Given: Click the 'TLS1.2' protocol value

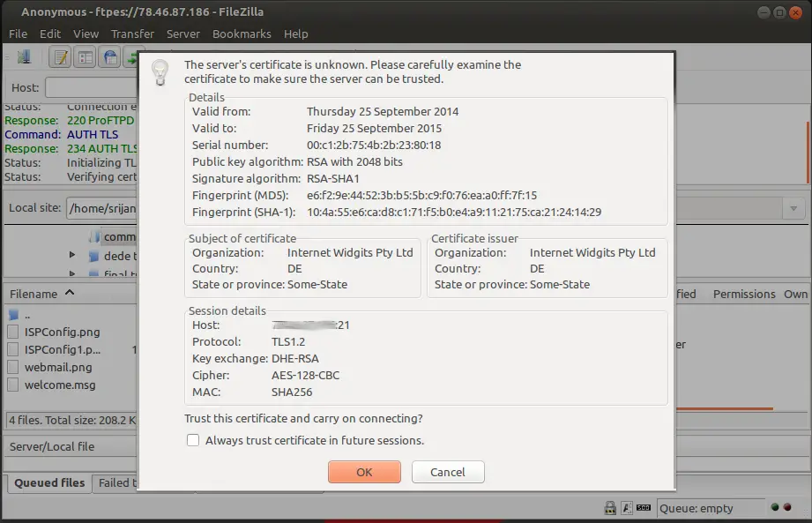Looking at the screenshot, I should 288,342.
